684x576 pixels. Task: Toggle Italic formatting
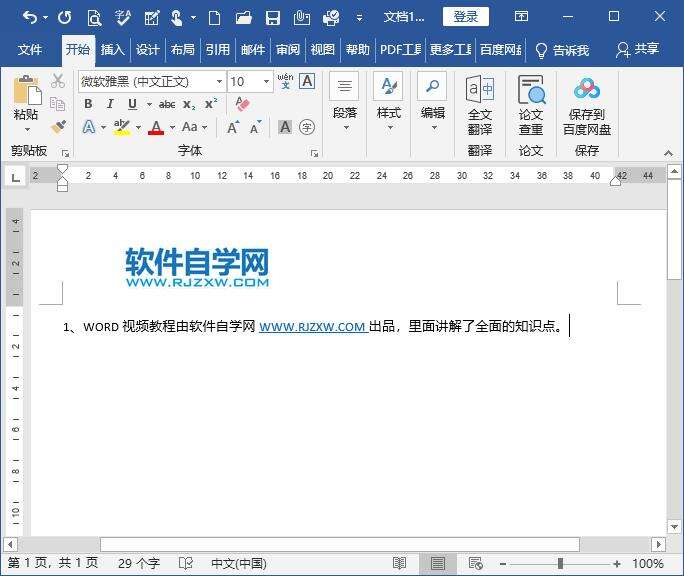(110, 104)
